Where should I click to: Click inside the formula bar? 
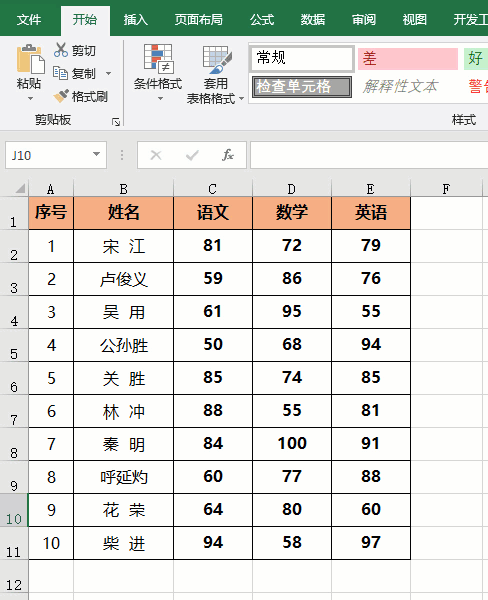pos(369,155)
